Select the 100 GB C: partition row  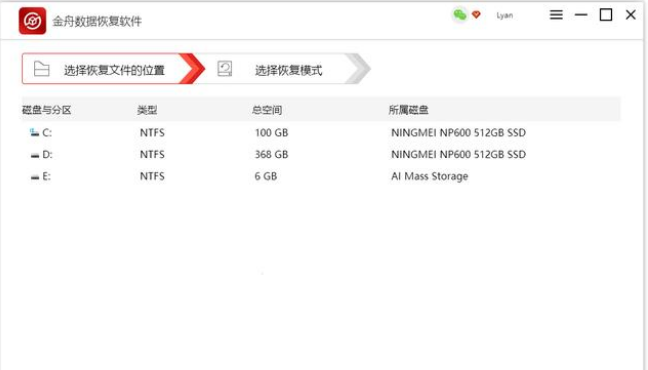click(321, 133)
